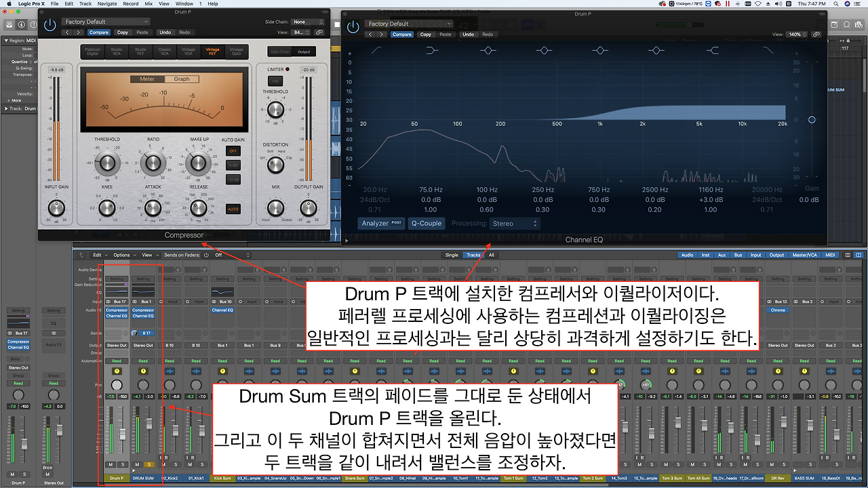Enable the high-pass filter band icon
This screenshot has width=868, height=488.
tap(375, 51)
